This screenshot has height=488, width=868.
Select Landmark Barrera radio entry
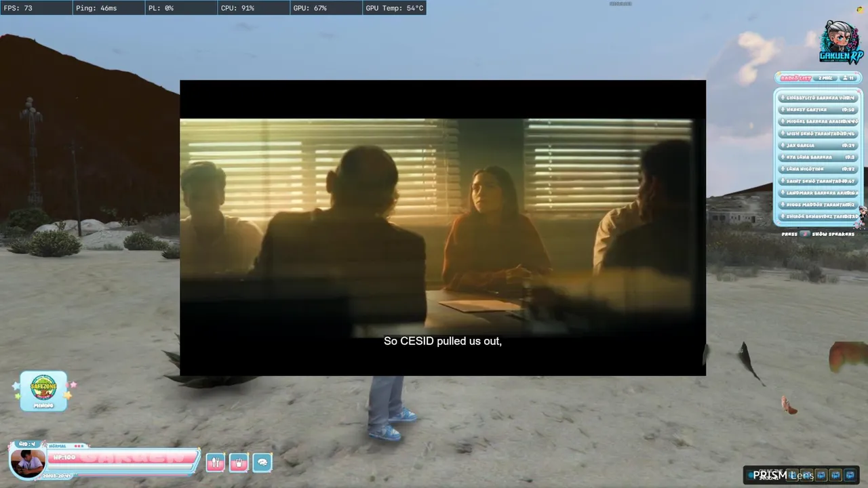pyautogui.click(x=818, y=192)
